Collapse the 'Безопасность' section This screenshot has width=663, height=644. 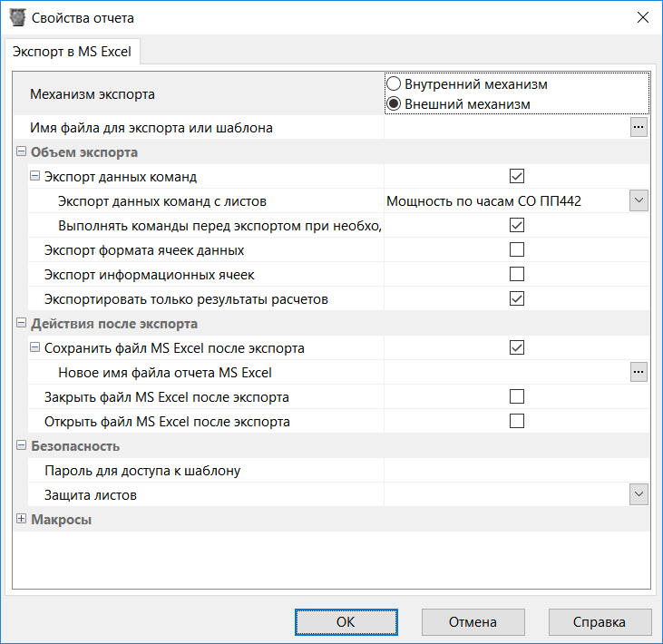21,446
